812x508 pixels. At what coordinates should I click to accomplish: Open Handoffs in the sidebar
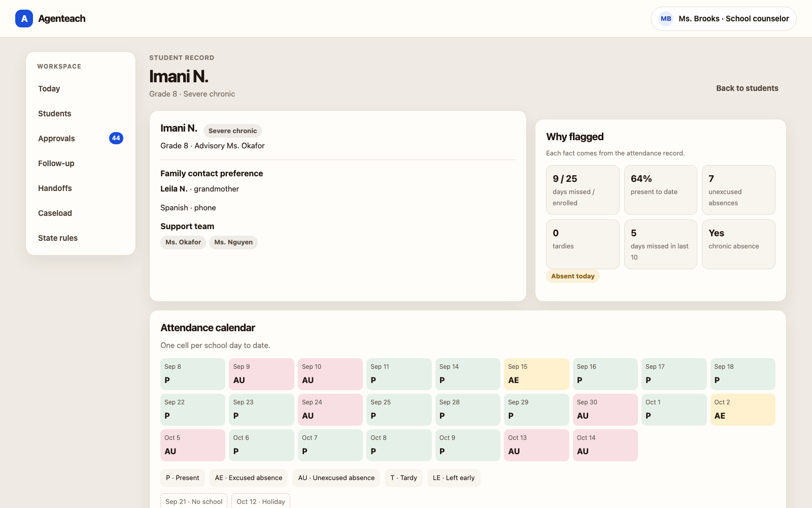click(x=81, y=188)
